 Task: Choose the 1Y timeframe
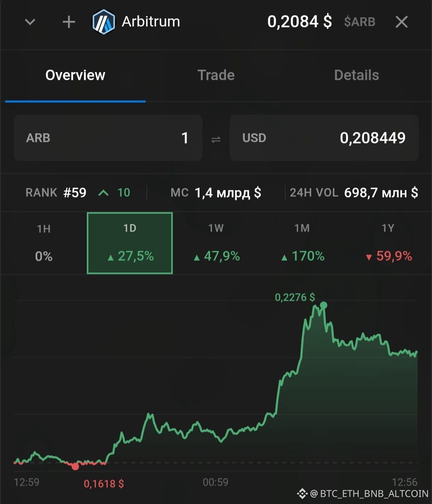coord(388,243)
